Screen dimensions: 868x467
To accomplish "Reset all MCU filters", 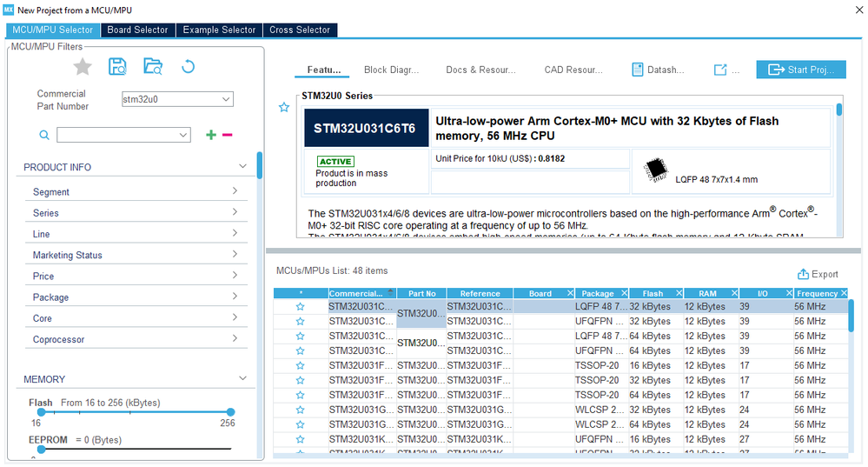I will pos(189,67).
